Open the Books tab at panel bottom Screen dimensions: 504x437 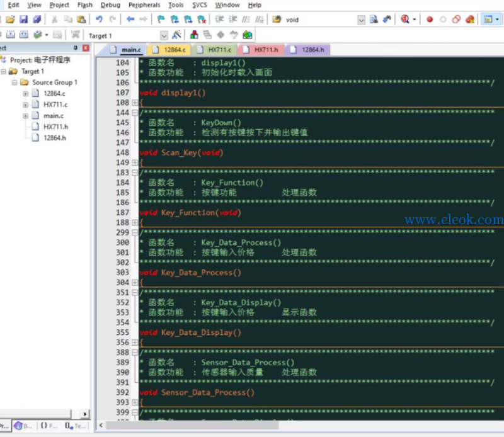point(23,426)
